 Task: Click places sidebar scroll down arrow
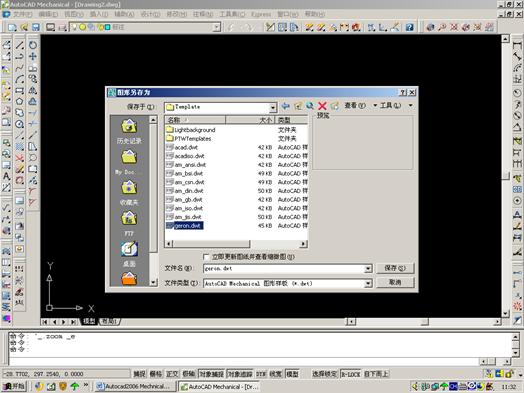click(x=153, y=282)
